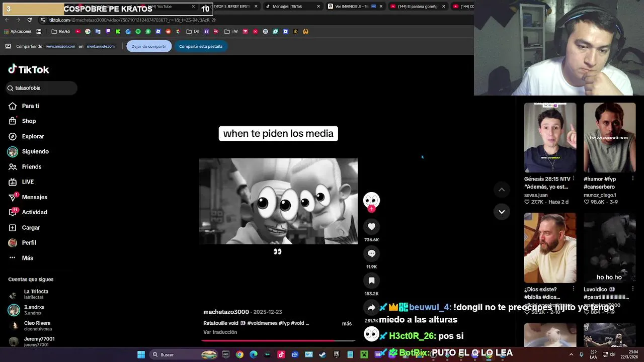Click sevas.juan author name
644x362 pixels.
[x=536, y=195]
